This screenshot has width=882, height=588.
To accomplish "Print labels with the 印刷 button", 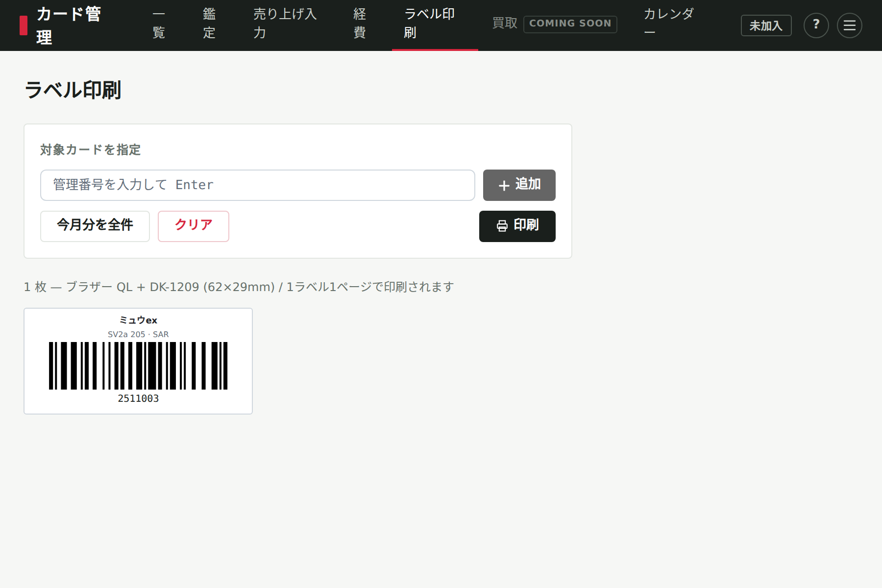I will coord(517,226).
